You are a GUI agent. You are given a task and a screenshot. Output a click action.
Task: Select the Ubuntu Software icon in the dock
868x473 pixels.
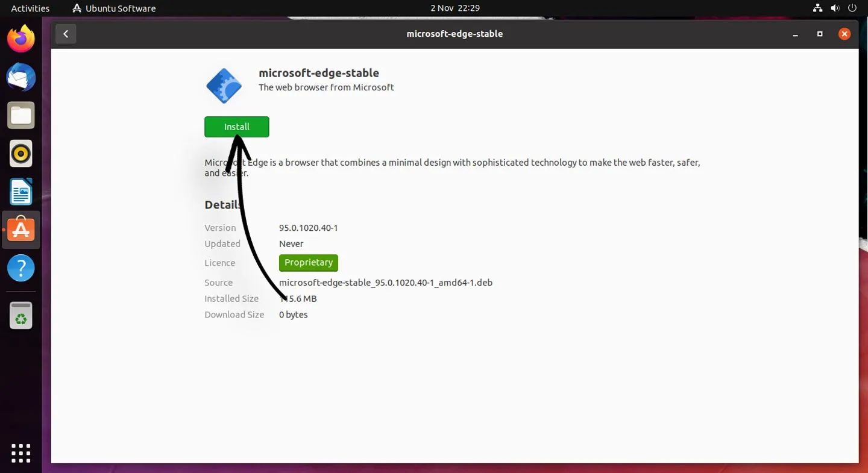20,230
